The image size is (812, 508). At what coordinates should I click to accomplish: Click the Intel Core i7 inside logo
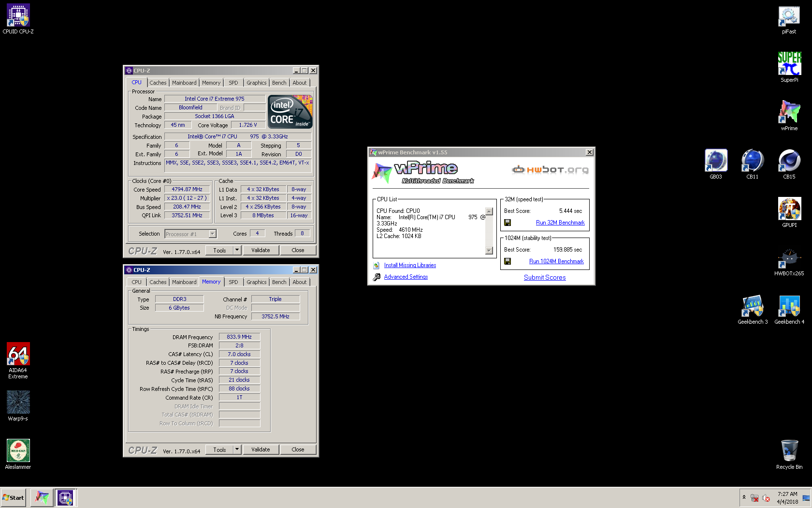(290, 112)
